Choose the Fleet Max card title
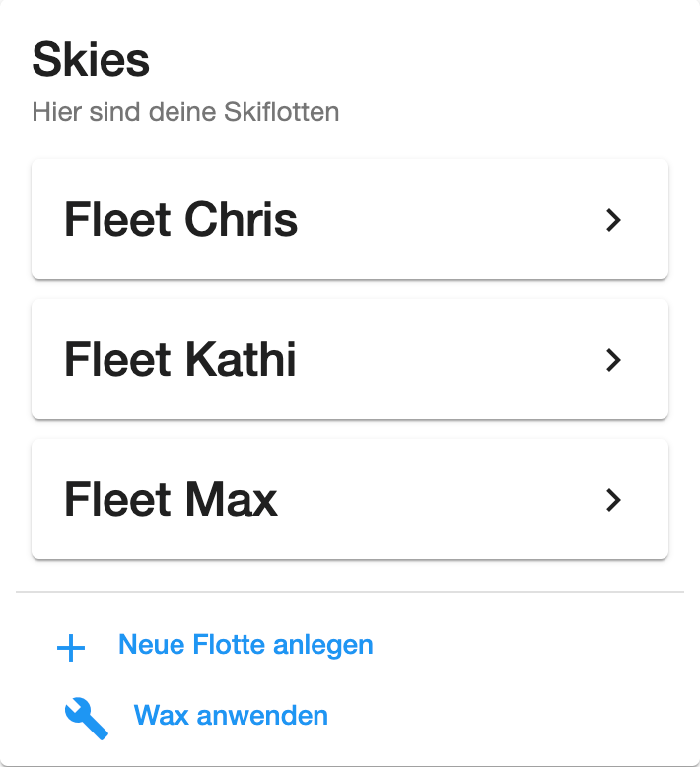This screenshot has width=700, height=767. [x=171, y=500]
